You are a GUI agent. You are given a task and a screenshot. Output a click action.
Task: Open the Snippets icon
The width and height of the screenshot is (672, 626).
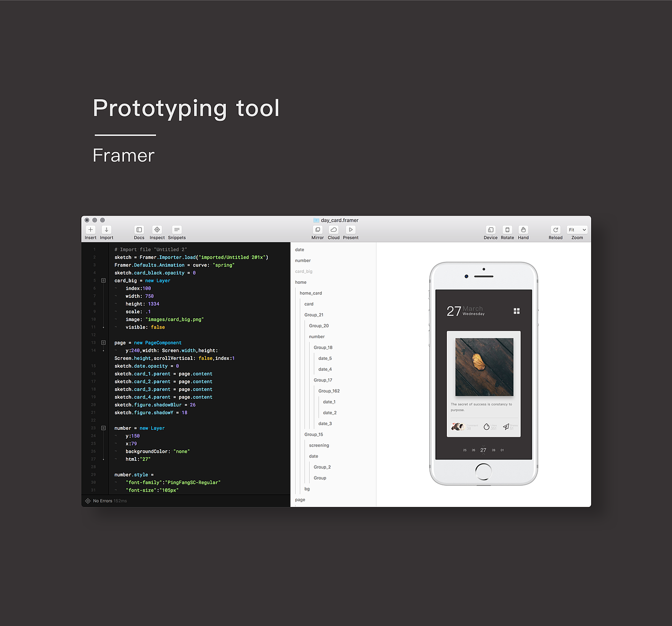point(177,230)
